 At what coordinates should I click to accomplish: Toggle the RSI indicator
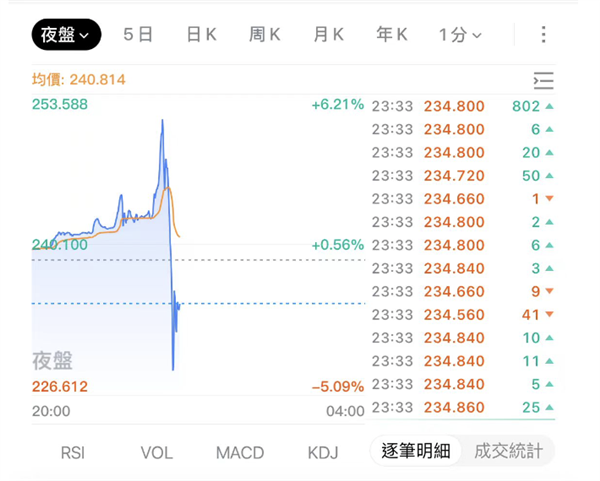tap(72, 453)
